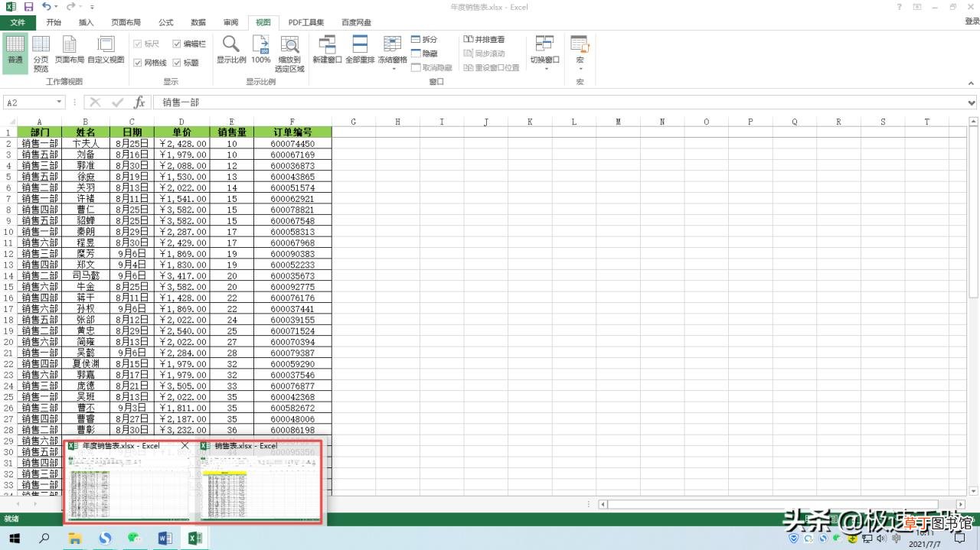Expand the 冻结窗格 dropdown arrow
980x550 pixels.
click(393, 70)
